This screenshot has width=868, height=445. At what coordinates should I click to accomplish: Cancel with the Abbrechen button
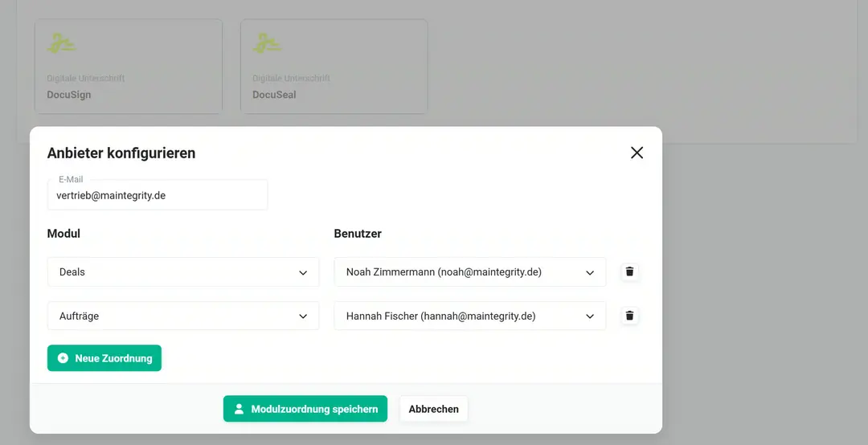click(x=433, y=409)
